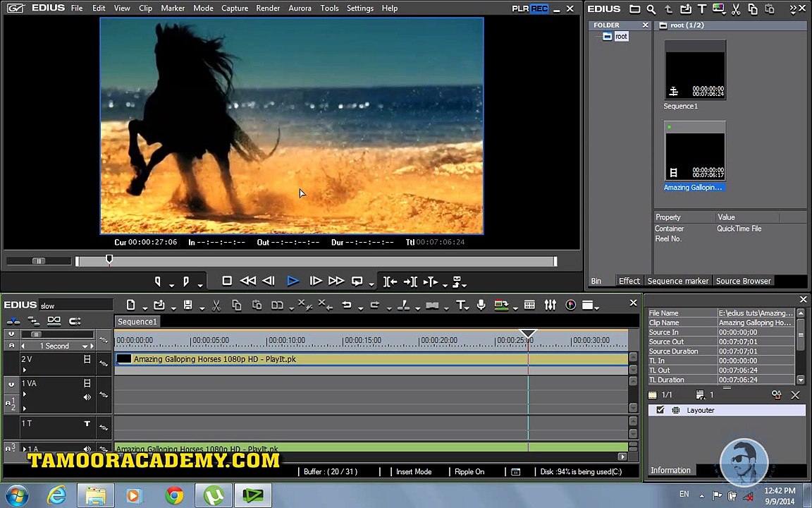Toggle the video mute icon on track 1 VA

(87, 383)
